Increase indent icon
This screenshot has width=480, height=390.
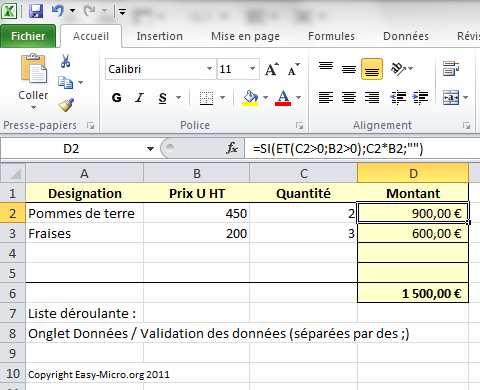(421, 98)
